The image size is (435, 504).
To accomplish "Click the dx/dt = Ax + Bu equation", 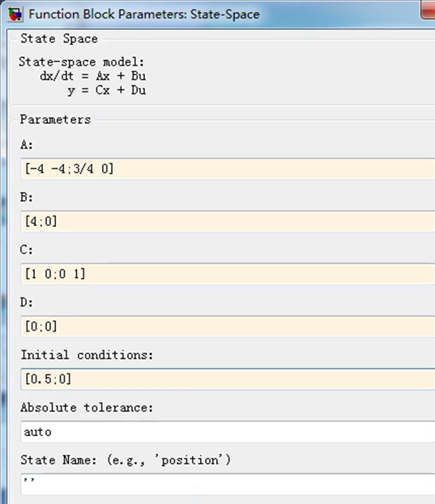I will (x=93, y=76).
